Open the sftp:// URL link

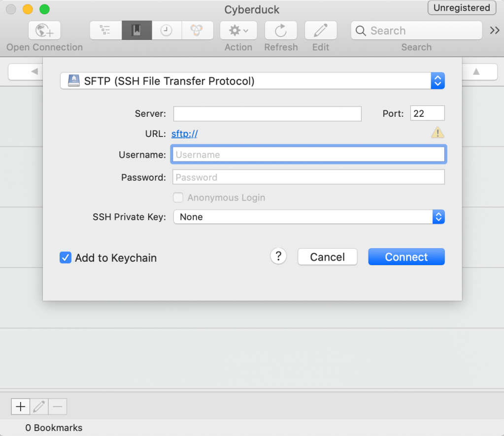[x=184, y=134]
